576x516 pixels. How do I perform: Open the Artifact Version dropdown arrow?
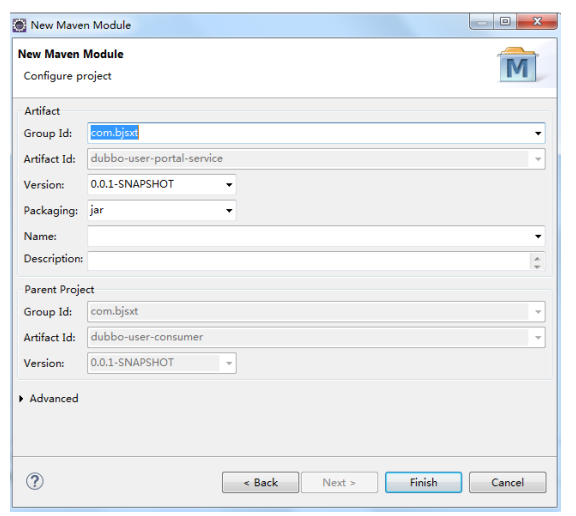pyautogui.click(x=229, y=185)
